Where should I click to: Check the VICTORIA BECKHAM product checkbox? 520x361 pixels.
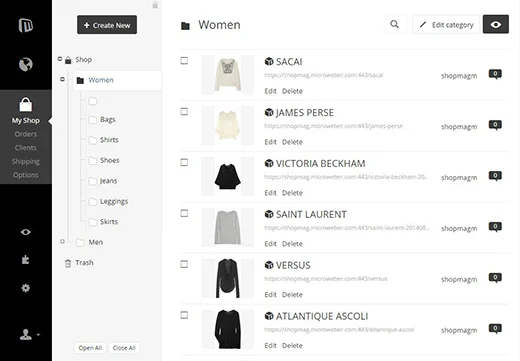184,162
